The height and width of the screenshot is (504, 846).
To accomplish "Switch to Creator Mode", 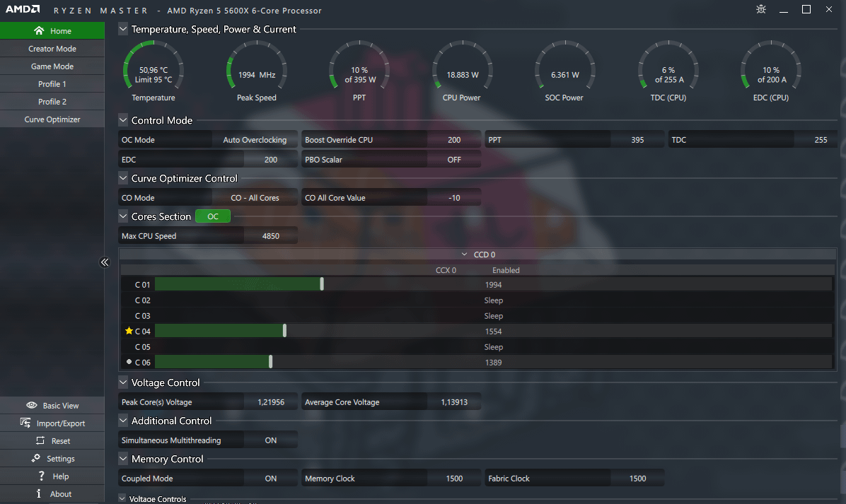I will 52,49.
